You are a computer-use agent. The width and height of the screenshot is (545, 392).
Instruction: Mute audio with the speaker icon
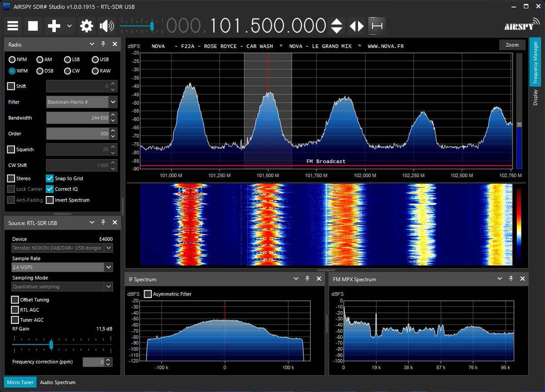107,26
